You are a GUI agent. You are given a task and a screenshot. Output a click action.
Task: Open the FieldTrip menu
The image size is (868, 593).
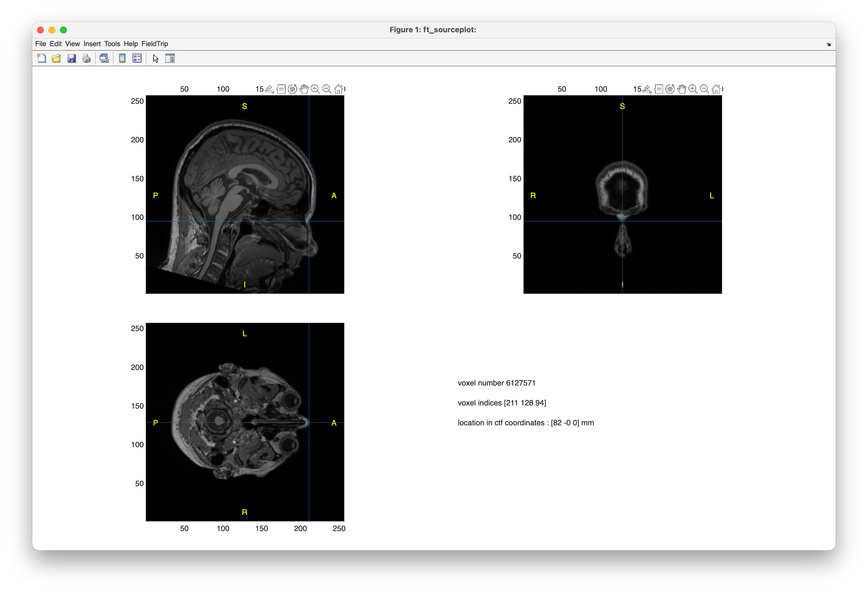click(155, 44)
